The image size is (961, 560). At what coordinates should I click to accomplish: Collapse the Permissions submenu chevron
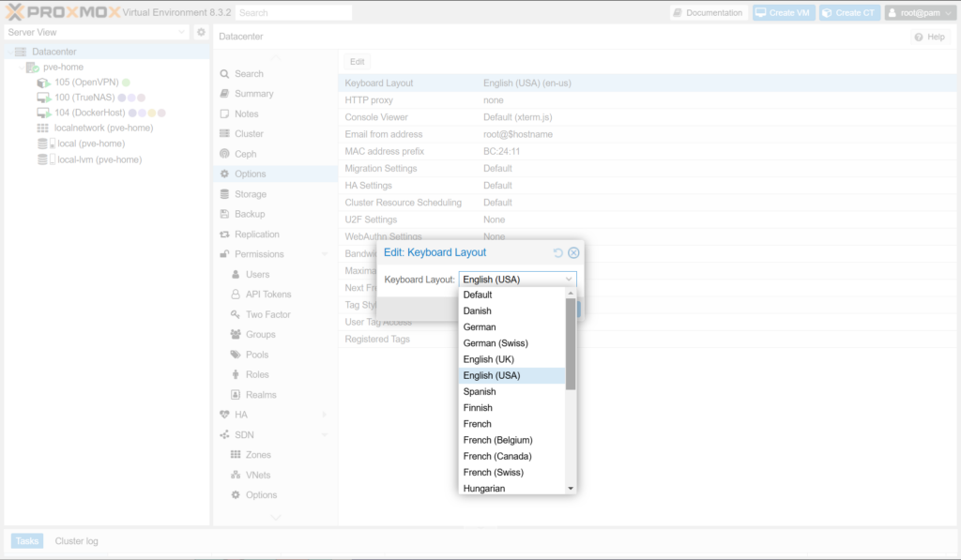[x=325, y=254]
